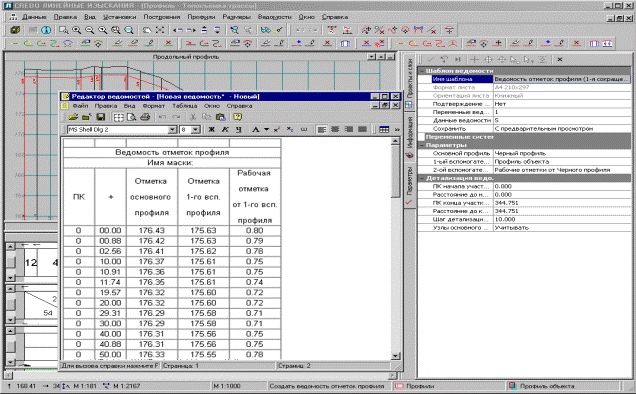636x394 pixels.
Task: Click the special symbol omega icon
Action: click(303, 129)
